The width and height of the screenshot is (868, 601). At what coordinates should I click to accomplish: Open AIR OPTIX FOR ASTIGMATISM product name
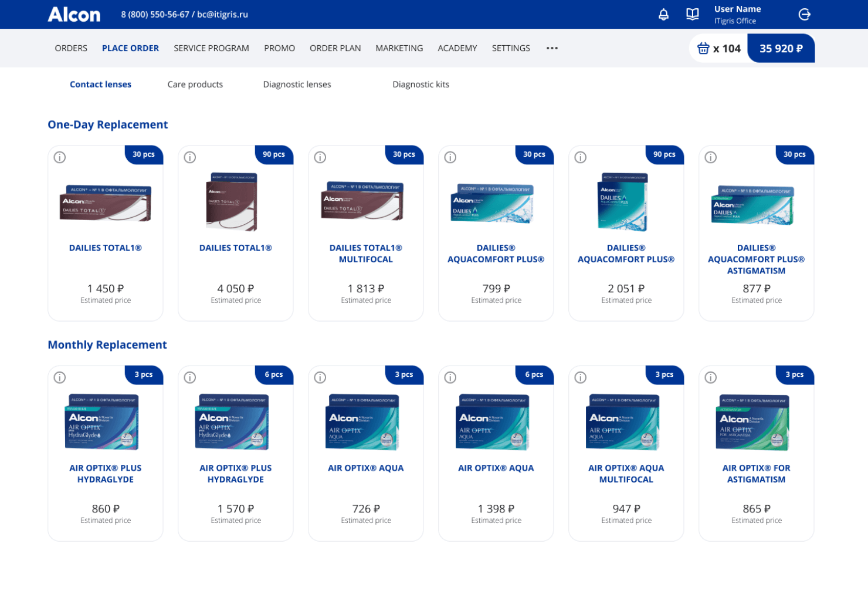point(756,474)
